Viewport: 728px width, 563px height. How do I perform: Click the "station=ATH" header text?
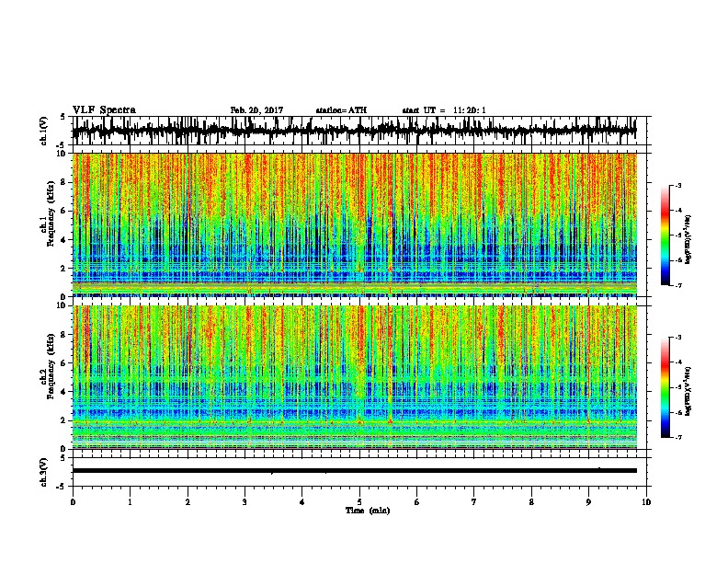coord(341,110)
